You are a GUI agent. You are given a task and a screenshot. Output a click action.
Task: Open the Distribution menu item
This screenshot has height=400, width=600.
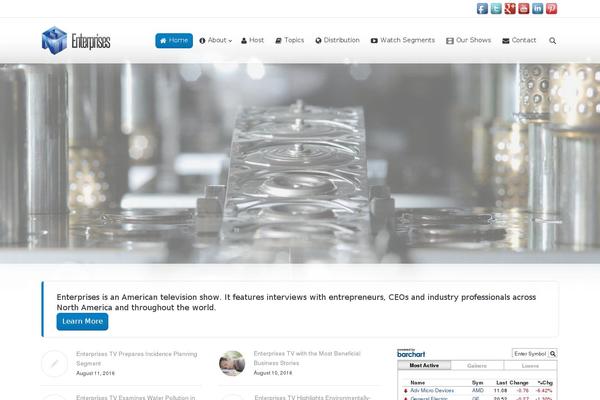click(x=338, y=40)
